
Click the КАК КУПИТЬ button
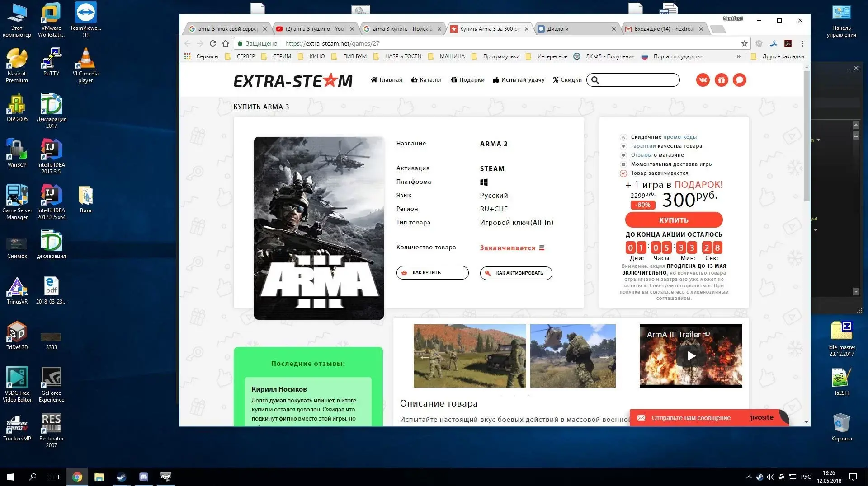pyautogui.click(x=432, y=273)
